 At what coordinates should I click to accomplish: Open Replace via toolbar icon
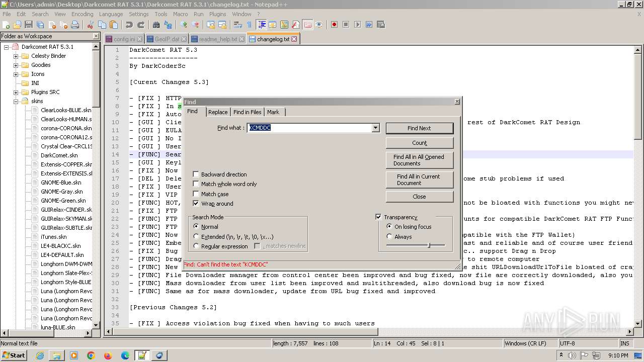(168, 25)
